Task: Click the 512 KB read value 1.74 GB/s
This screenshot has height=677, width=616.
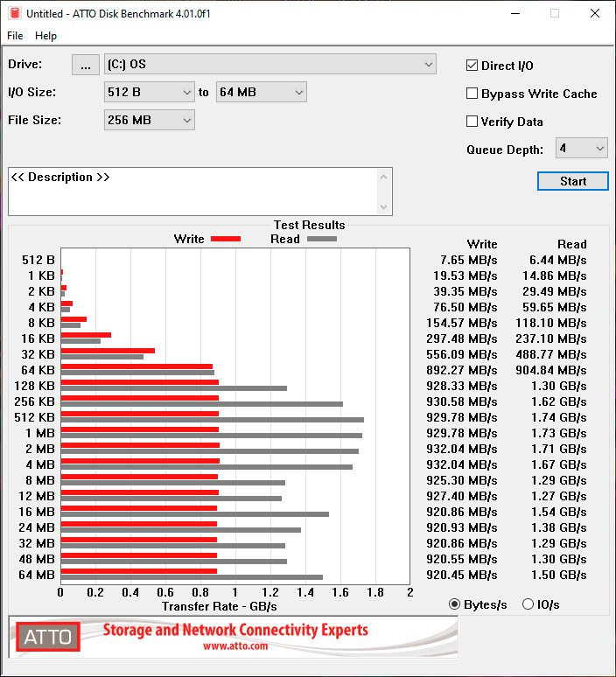Action: (x=558, y=417)
